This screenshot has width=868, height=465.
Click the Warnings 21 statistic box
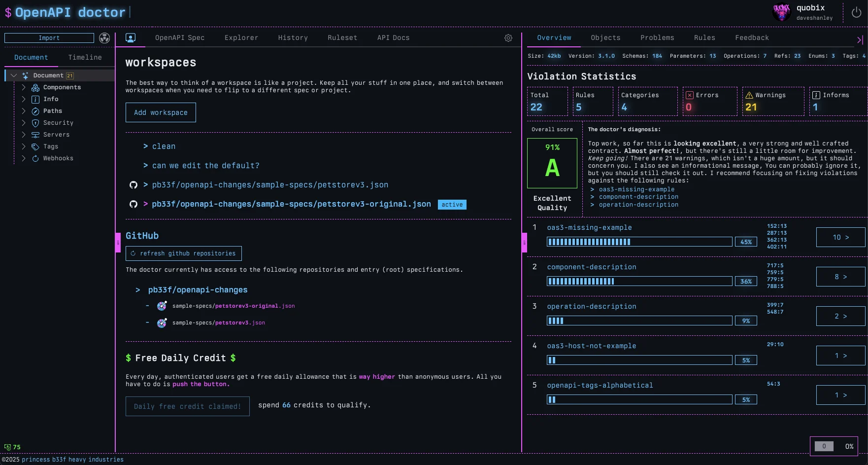[773, 101]
